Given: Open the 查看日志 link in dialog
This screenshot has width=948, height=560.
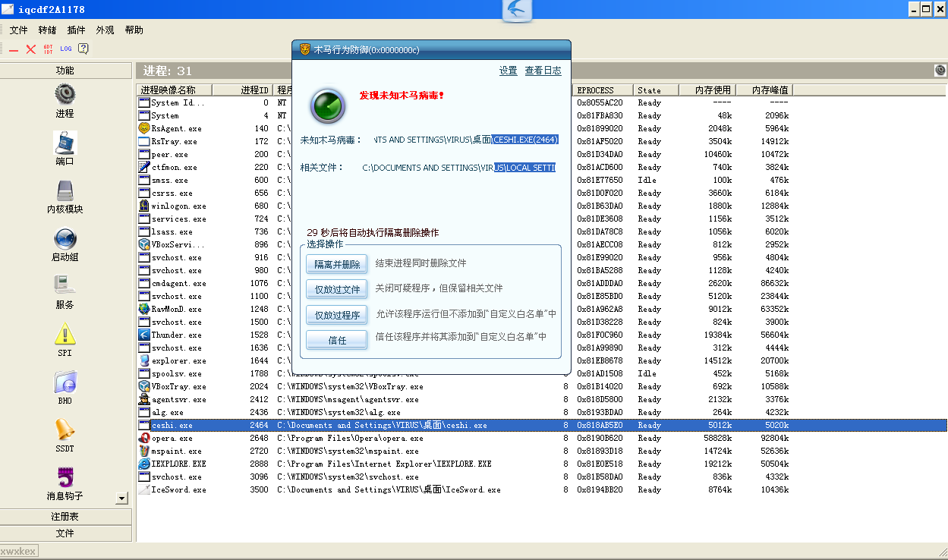Looking at the screenshot, I should (543, 71).
